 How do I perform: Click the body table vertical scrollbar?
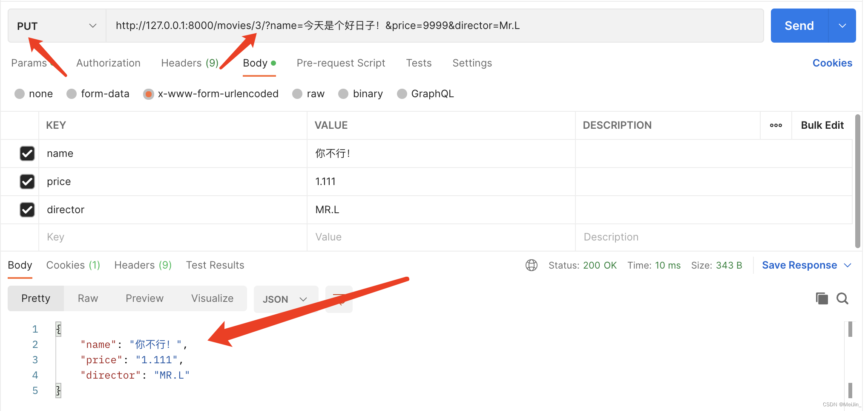coord(857,181)
